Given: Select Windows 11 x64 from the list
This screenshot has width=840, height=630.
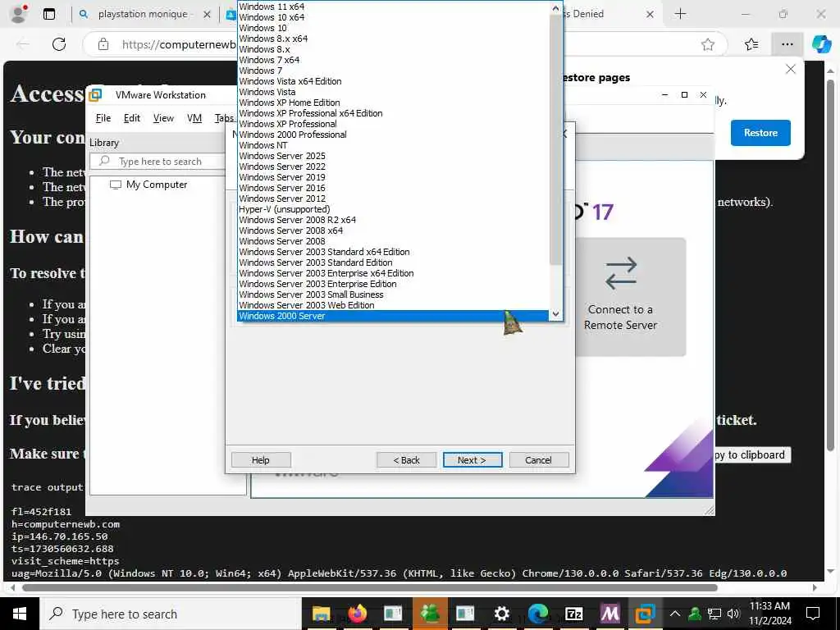Looking at the screenshot, I should [393, 7].
